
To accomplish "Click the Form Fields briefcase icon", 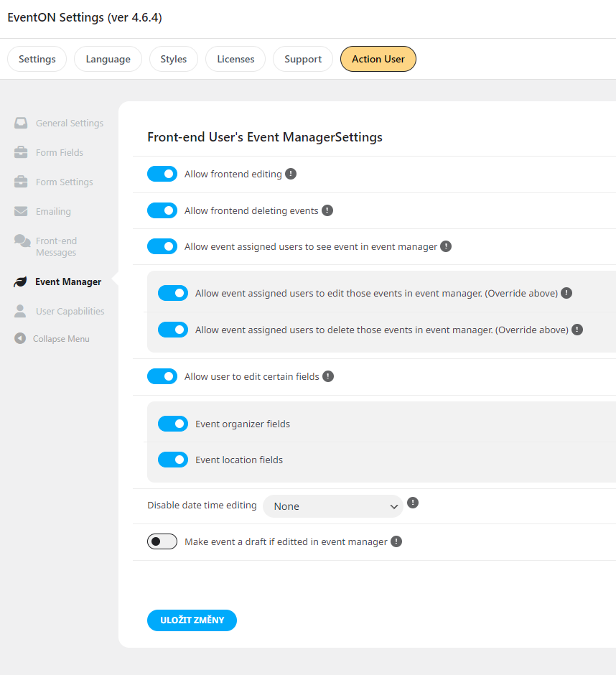I will click(x=21, y=152).
